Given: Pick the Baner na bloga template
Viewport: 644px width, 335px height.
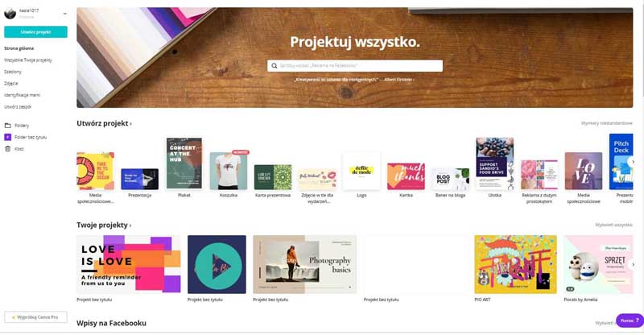Looking at the screenshot, I should pos(450,179).
